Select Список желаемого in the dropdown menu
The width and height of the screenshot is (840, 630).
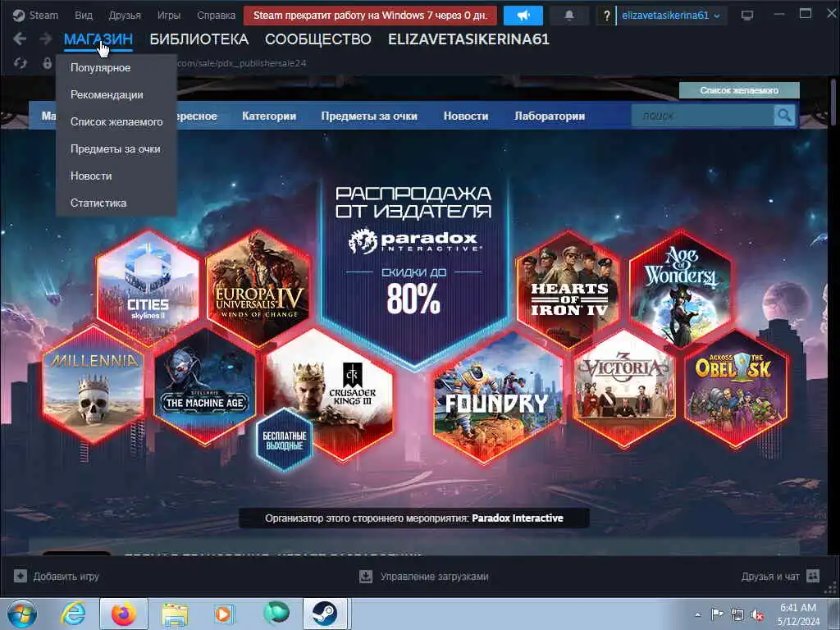coord(116,121)
